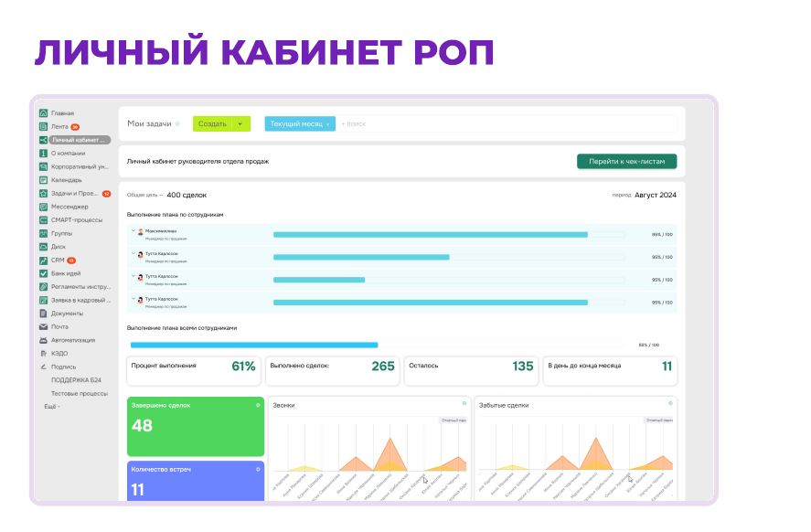Expand the Создать dropdown arrow
Viewport: 811px width, 532px height.
click(x=240, y=122)
